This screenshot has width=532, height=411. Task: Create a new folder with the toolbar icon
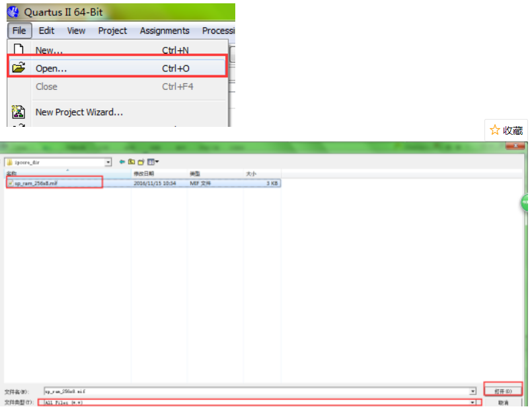pyautogui.click(x=141, y=162)
